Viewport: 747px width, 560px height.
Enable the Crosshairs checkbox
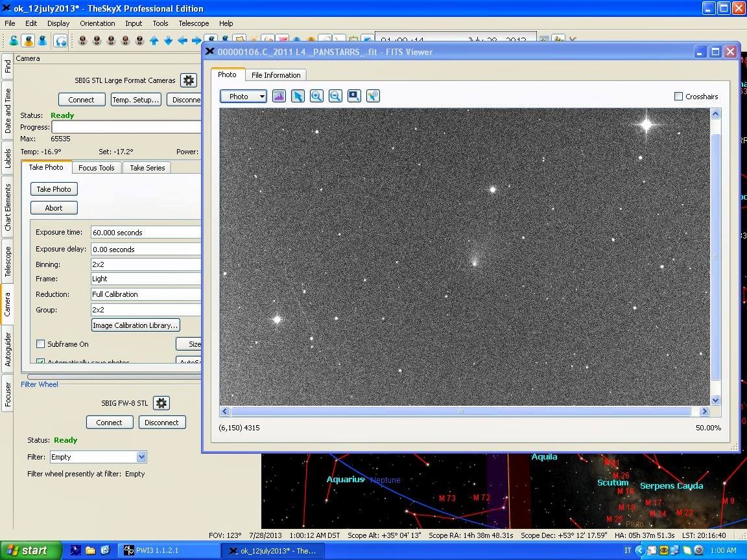coord(679,97)
